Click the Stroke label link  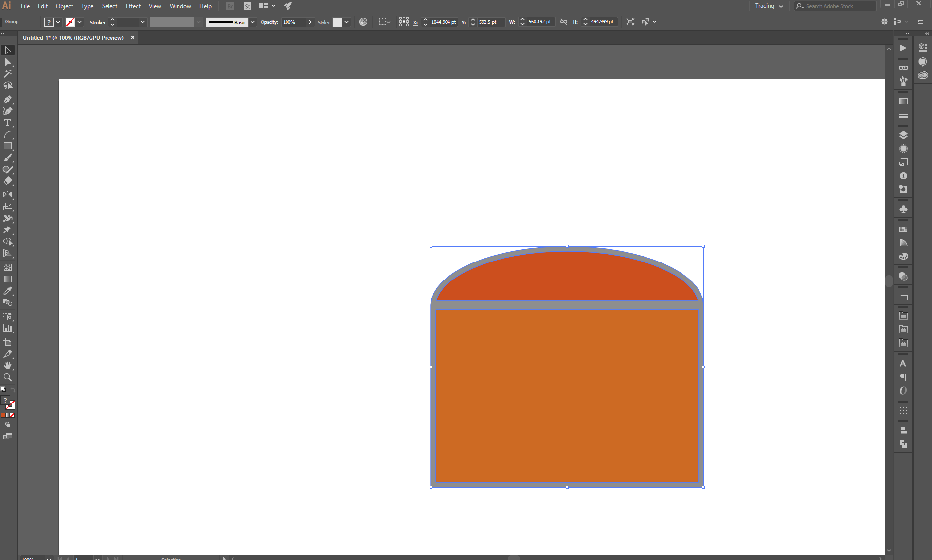click(x=97, y=22)
